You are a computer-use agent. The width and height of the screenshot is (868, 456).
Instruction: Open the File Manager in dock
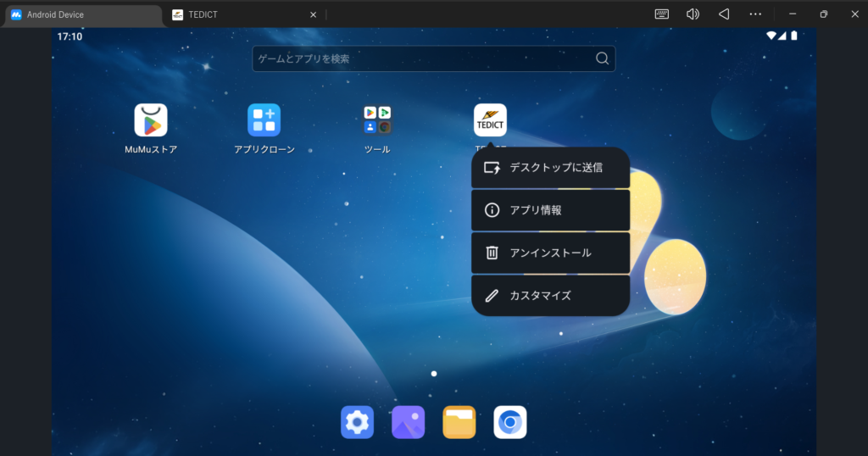click(459, 422)
